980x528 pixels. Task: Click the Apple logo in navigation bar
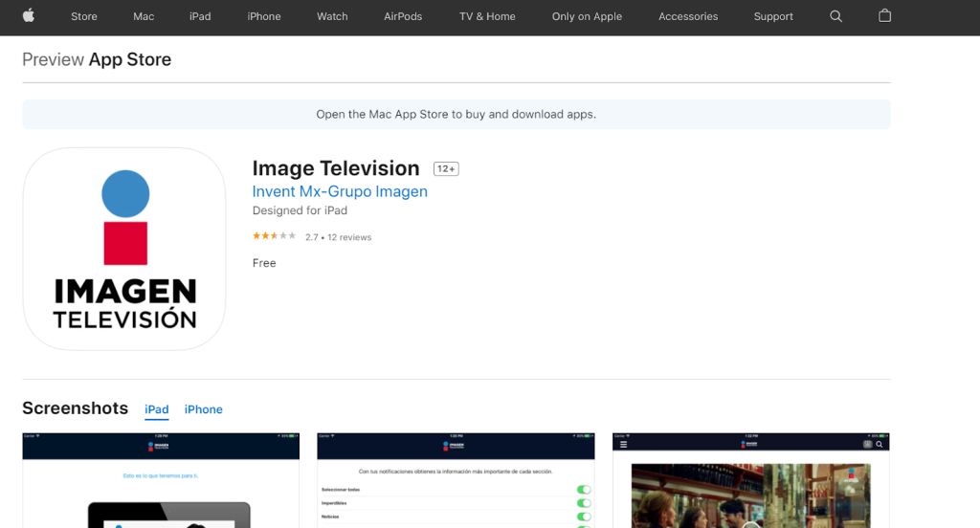click(28, 16)
